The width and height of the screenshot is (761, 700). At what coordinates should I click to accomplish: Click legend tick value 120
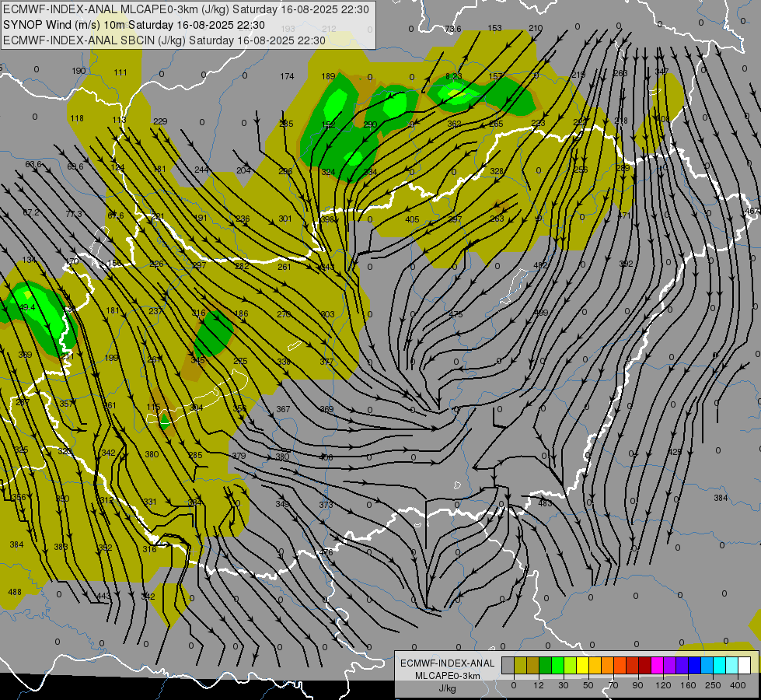point(663,685)
